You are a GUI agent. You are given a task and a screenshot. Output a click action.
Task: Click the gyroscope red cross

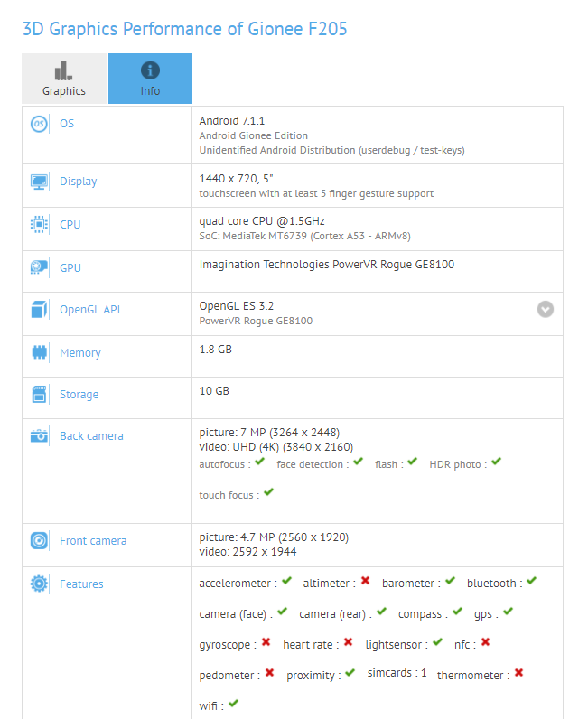pos(266,642)
